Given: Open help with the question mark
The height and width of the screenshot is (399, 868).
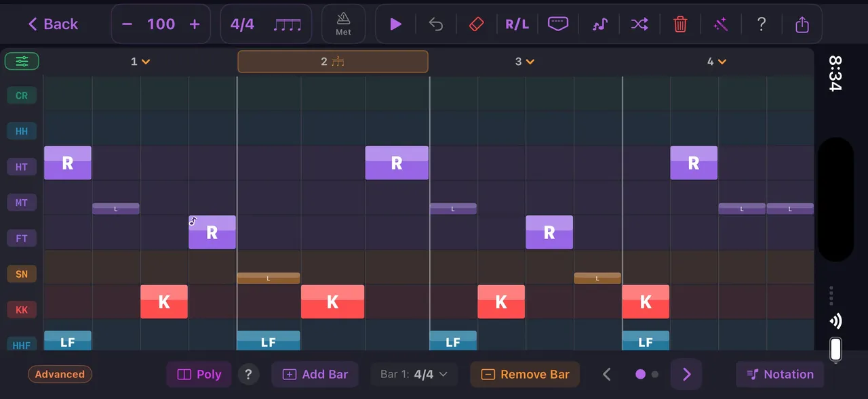Looking at the screenshot, I should tap(762, 24).
